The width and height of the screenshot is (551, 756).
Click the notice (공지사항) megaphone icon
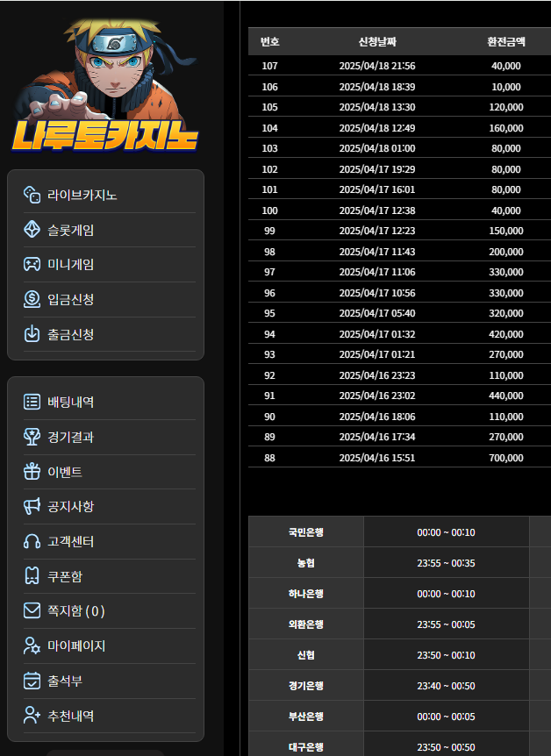click(x=32, y=506)
